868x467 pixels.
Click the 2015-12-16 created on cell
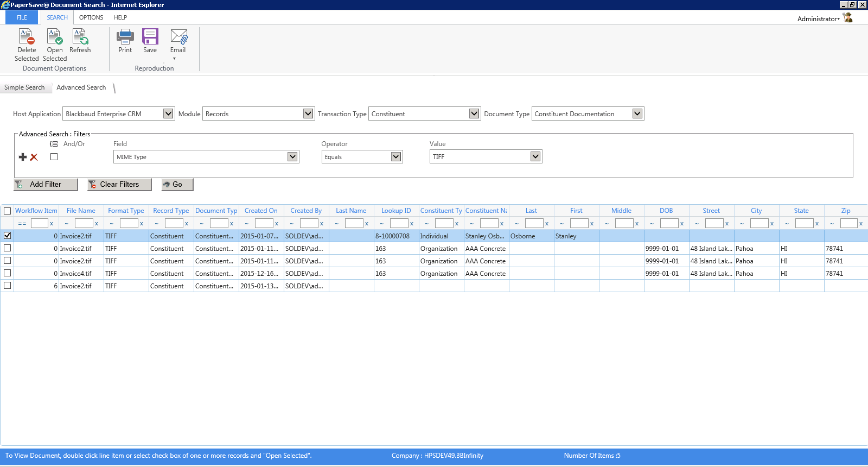[x=261, y=274]
